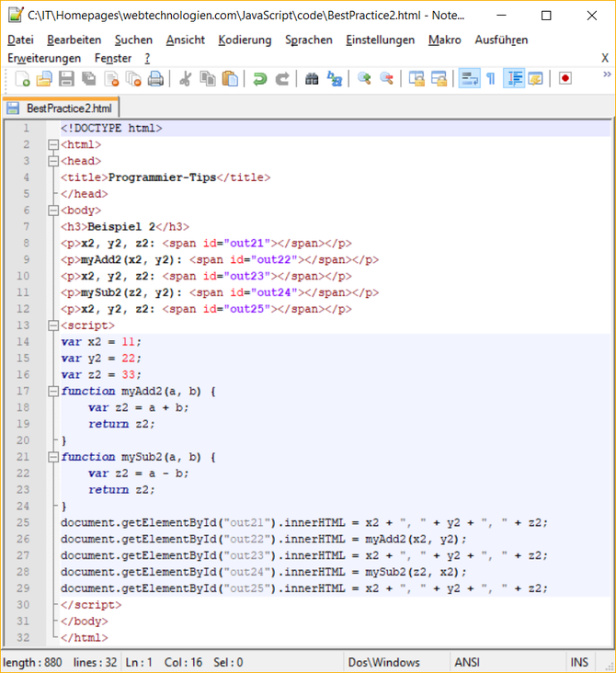The image size is (616, 673).
Task: Click the INS indicator in the status bar
Action: click(579, 662)
